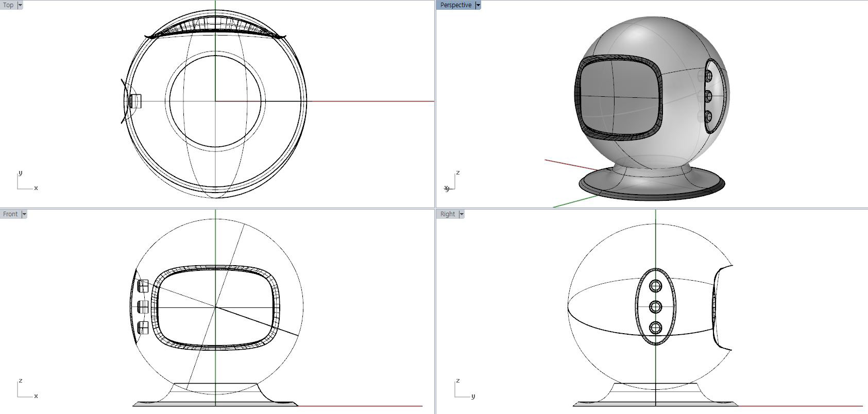
Task: Open the Top viewport dropdown arrow
Action: coord(20,5)
